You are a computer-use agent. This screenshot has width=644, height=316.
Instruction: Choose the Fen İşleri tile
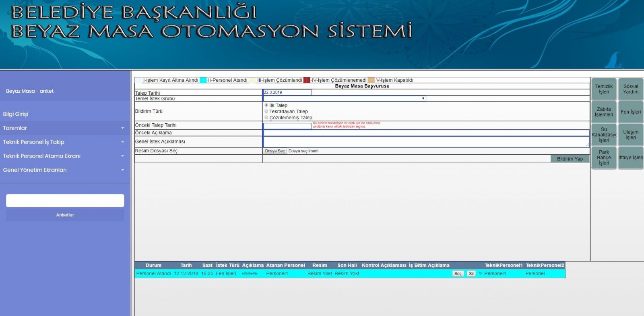pyautogui.click(x=631, y=112)
